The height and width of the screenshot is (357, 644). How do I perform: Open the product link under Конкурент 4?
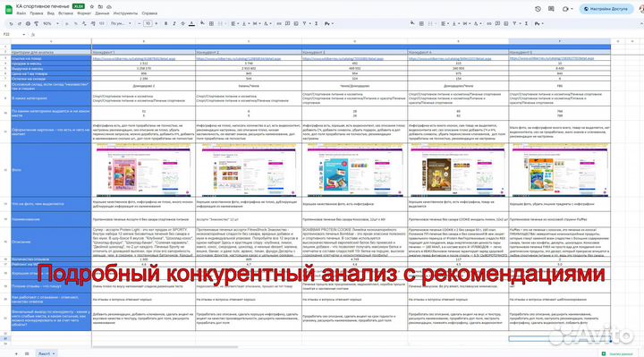[449, 59]
